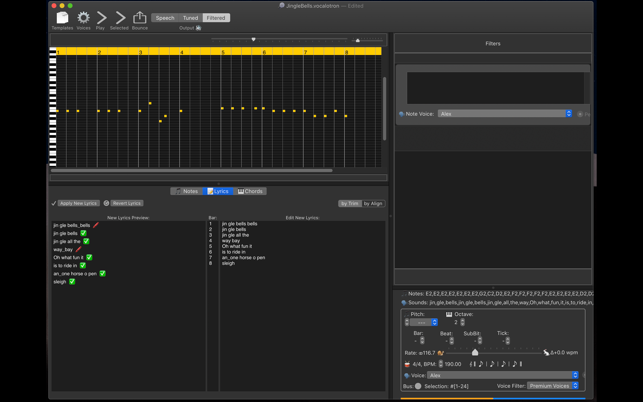Screen dimensions: 643x402
Task: Click the Bus circle indicator
Action: pos(418,386)
